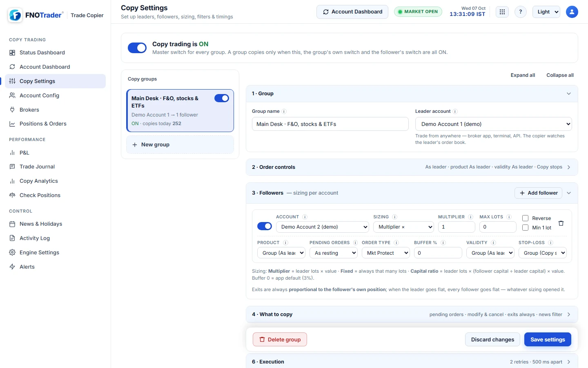Open the apps grid icon in header
This screenshot has height=368, width=588.
pos(502,12)
